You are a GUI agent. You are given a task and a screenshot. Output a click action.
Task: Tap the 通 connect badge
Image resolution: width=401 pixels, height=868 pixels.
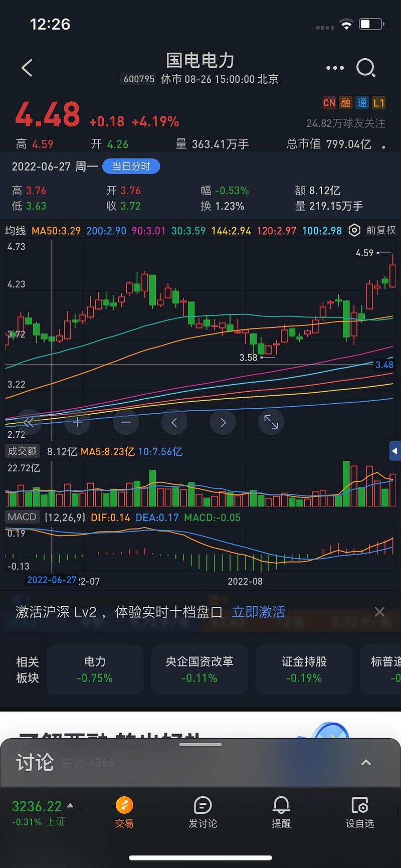(362, 103)
